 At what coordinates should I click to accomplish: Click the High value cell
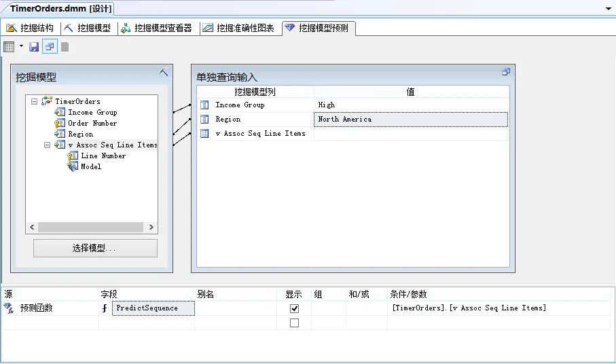click(411, 105)
